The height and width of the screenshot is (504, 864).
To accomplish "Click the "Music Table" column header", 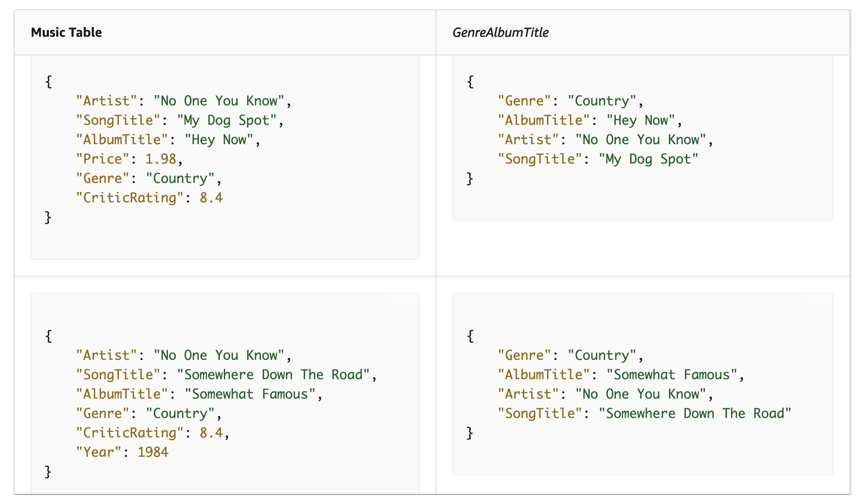I will [66, 32].
